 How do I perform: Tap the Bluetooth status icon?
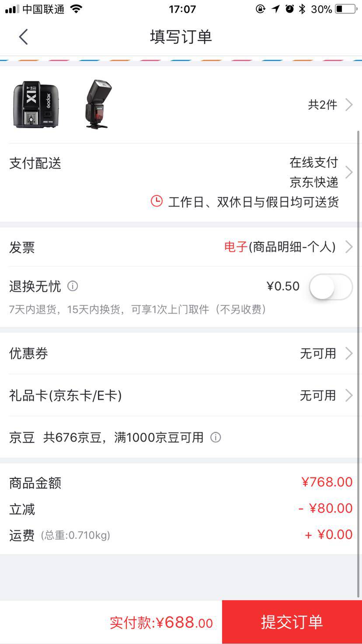pos(302,9)
